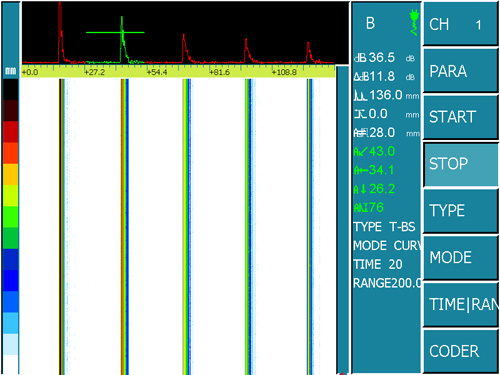This screenshot has width=500, height=375.
Task: Click the green power plug status icon
Action: 414,22
